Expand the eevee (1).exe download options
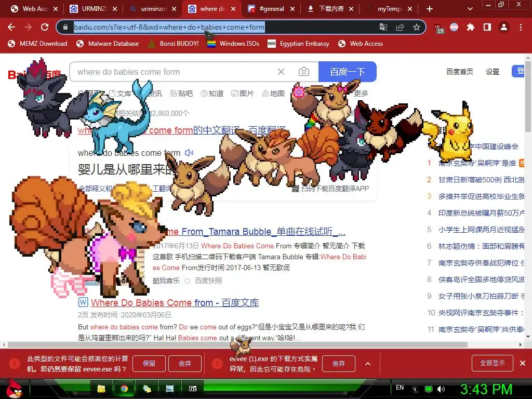532x399 pixels. point(368,364)
